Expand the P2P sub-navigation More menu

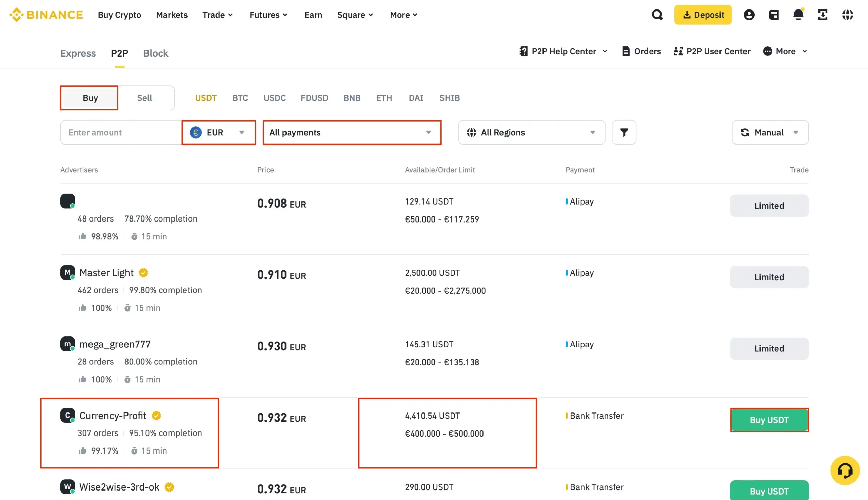coord(785,51)
